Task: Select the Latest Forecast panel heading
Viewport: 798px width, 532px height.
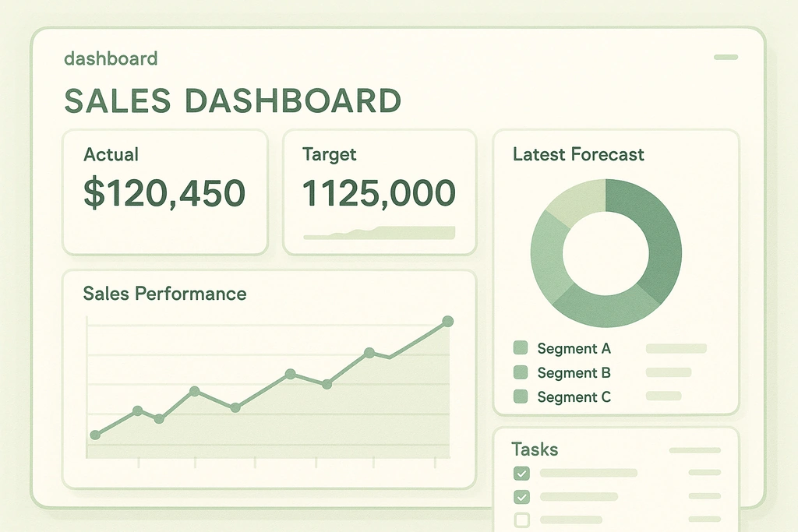Action: coord(578,154)
